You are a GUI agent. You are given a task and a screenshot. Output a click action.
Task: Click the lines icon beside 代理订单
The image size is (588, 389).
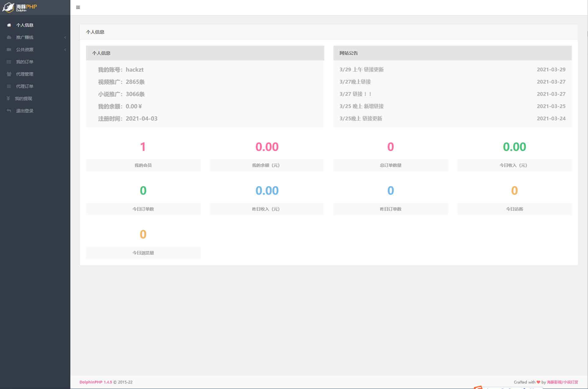(x=9, y=86)
